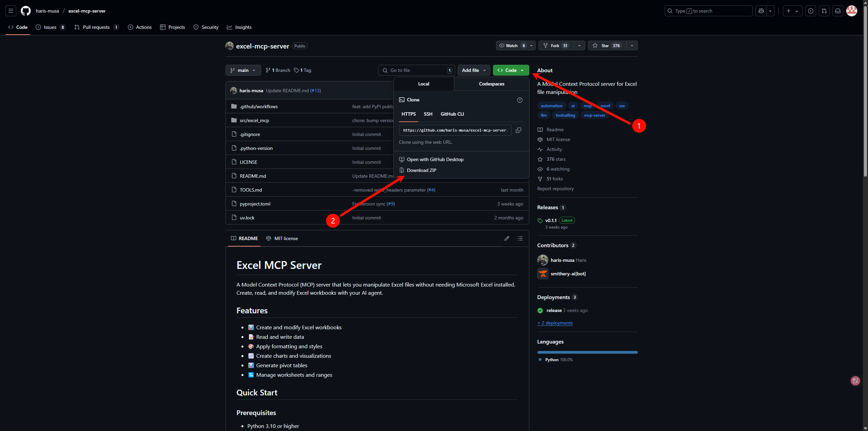This screenshot has width=868, height=431.
Task: Open user profile avatar menu
Action: click(852, 11)
